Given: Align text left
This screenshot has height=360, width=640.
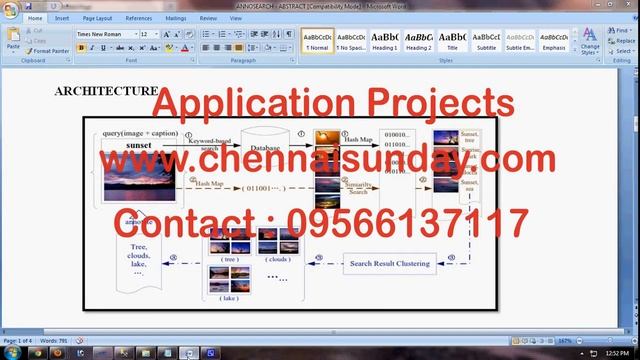Looking at the screenshot, I should (x=206, y=48).
